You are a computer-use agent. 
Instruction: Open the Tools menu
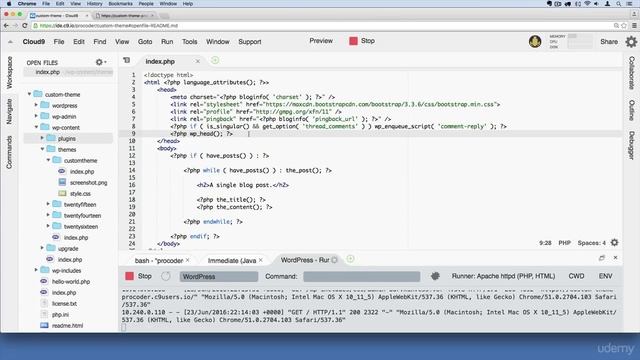(189, 42)
